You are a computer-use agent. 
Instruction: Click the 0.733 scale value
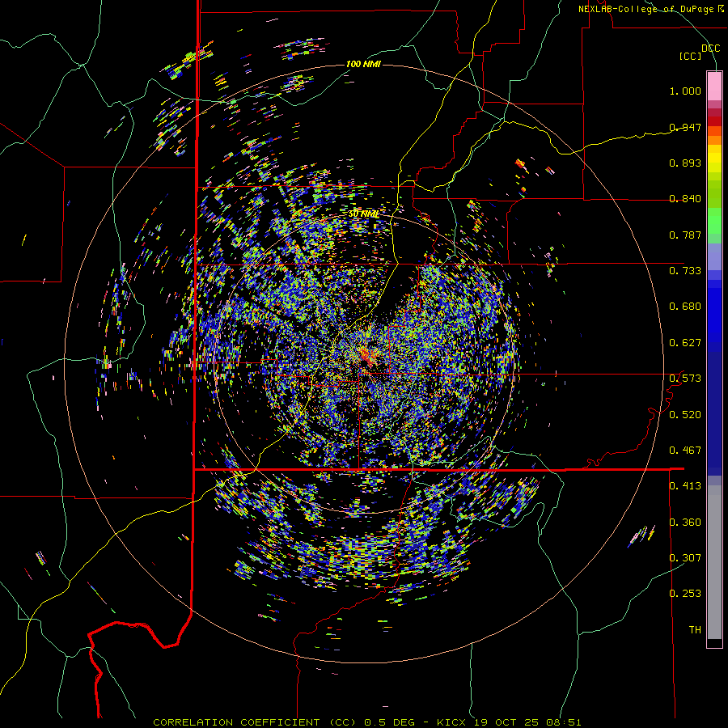click(x=685, y=271)
